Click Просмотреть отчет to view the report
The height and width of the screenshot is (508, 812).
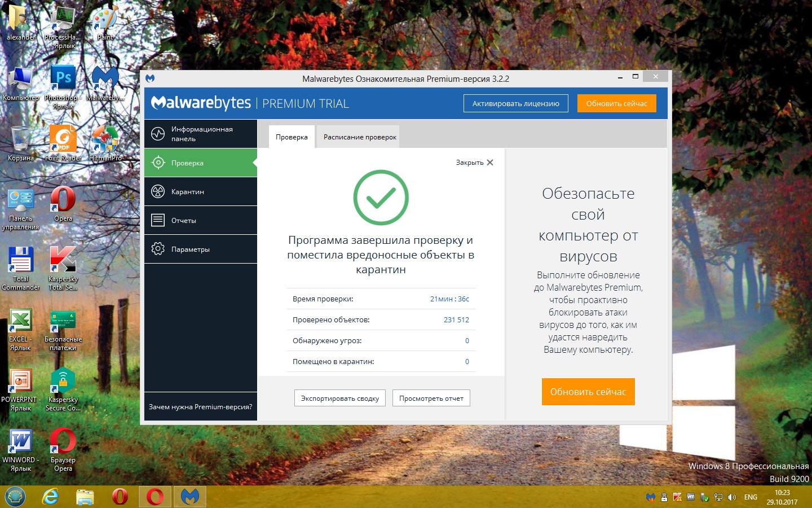click(x=431, y=398)
